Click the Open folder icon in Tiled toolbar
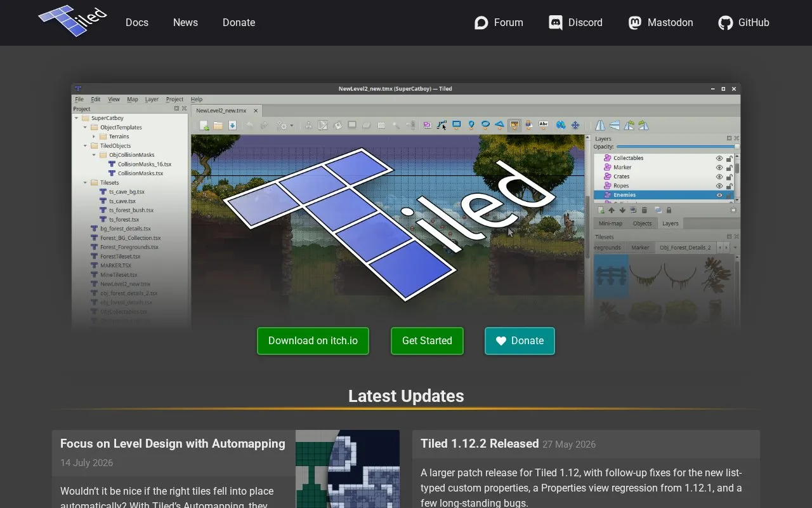812x508 pixels. click(x=218, y=125)
